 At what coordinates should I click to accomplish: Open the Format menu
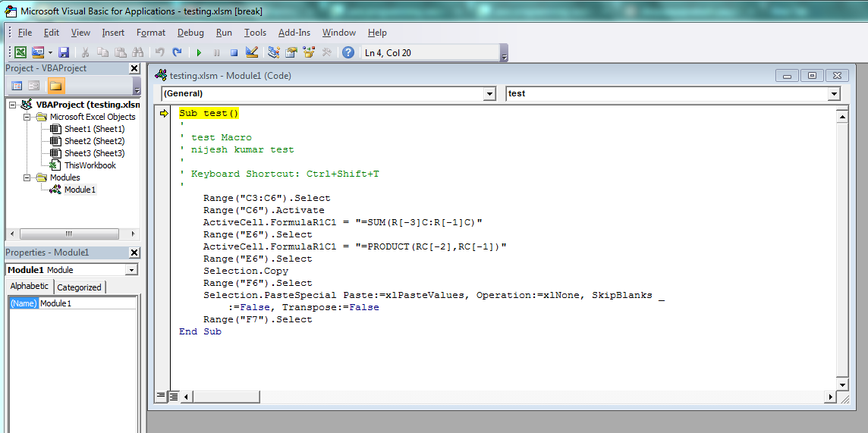[x=151, y=33]
